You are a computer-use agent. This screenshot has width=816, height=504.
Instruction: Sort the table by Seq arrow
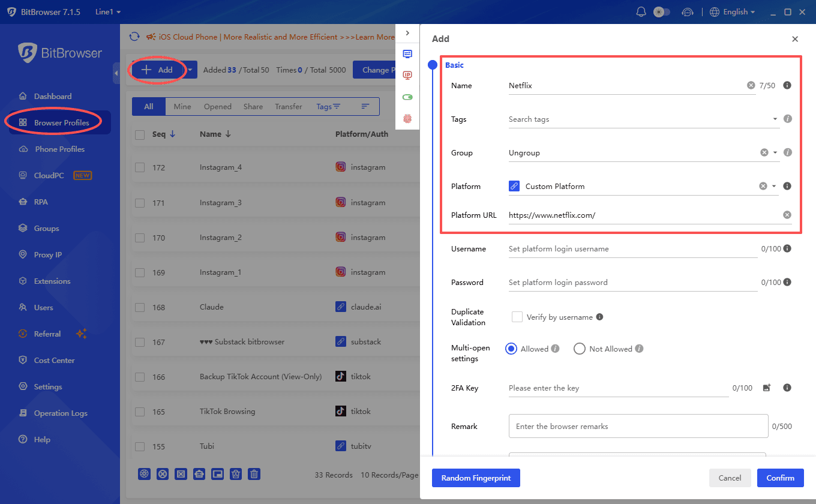172,134
